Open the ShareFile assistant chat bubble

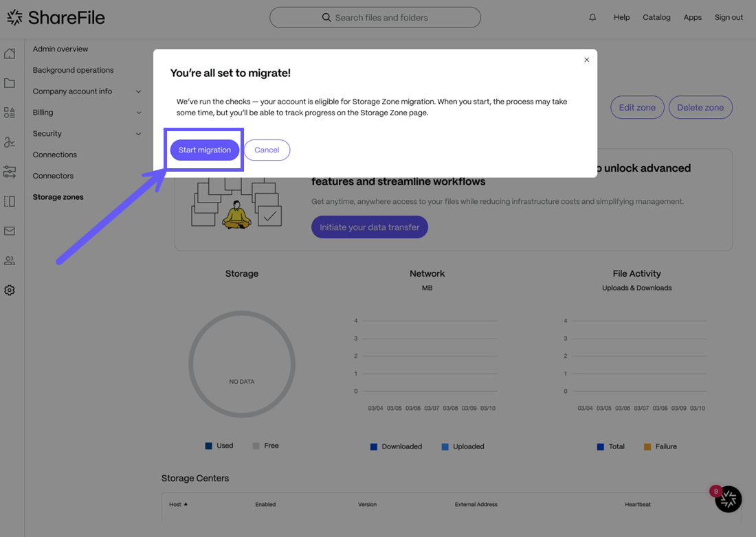(x=728, y=499)
